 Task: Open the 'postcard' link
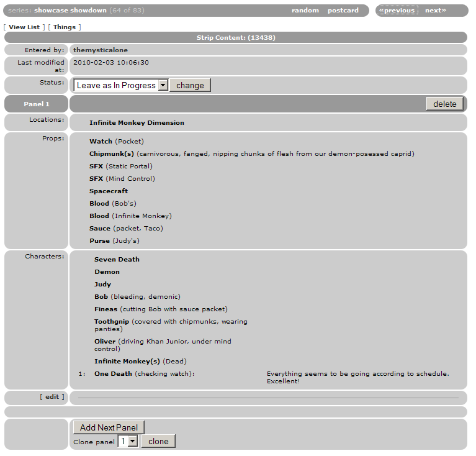click(x=343, y=11)
